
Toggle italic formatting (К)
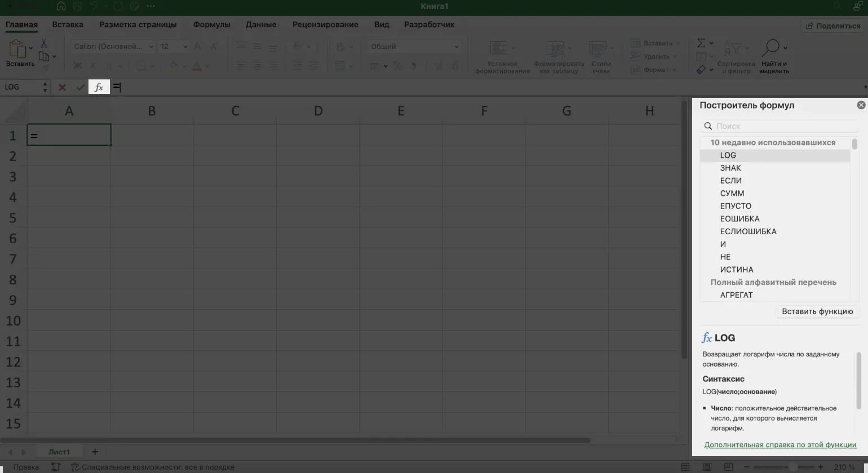pos(92,66)
